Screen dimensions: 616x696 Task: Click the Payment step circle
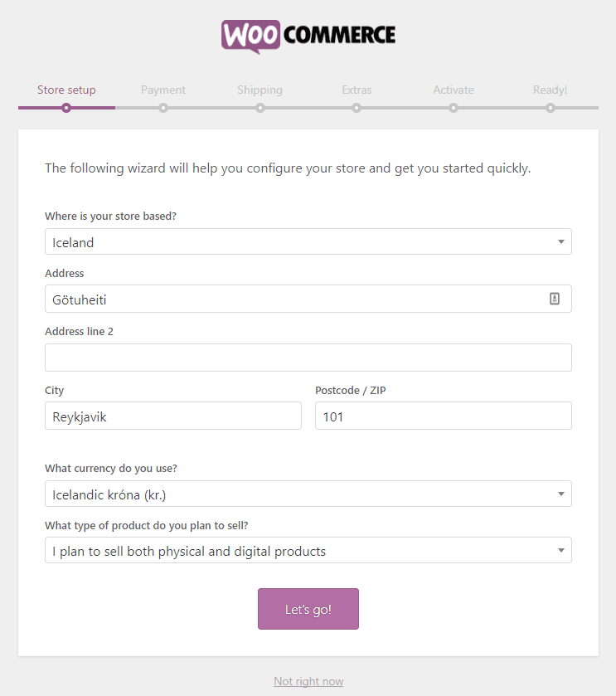point(162,106)
